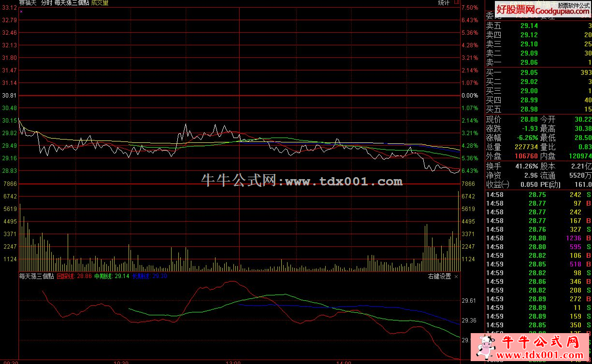Click the 长期线 29.30 indicator legend

pyautogui.click(x=149, y=277)
